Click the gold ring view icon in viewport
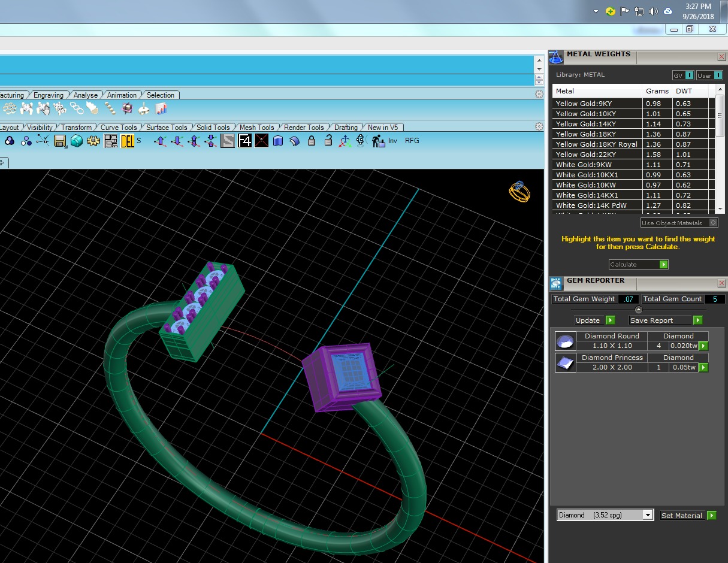The width and height of the screenshot is (728, 563). (519, 191)
